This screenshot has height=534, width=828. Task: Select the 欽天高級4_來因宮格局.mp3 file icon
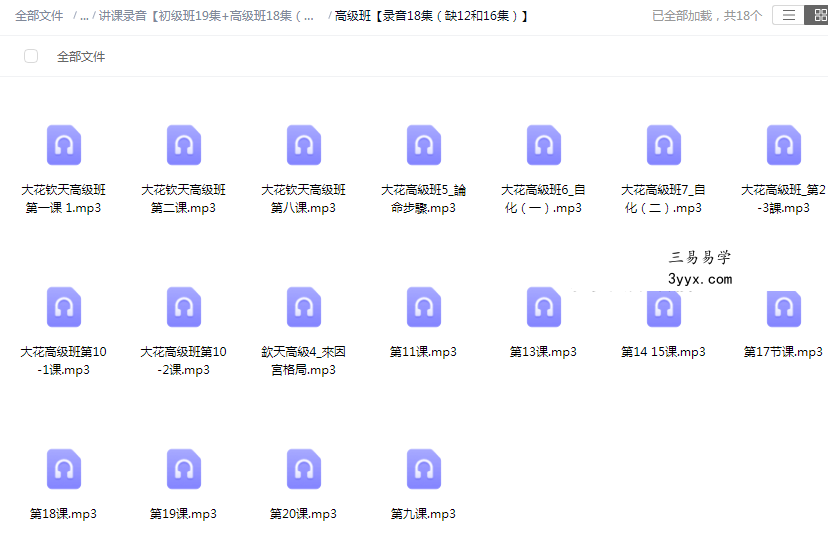(304, 307)
